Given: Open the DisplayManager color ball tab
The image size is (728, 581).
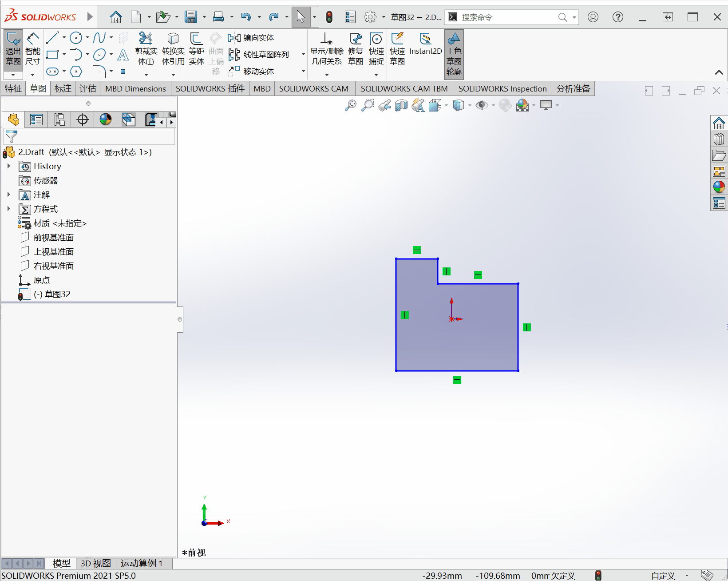Looking at the screenshot, I should [106, 119].
